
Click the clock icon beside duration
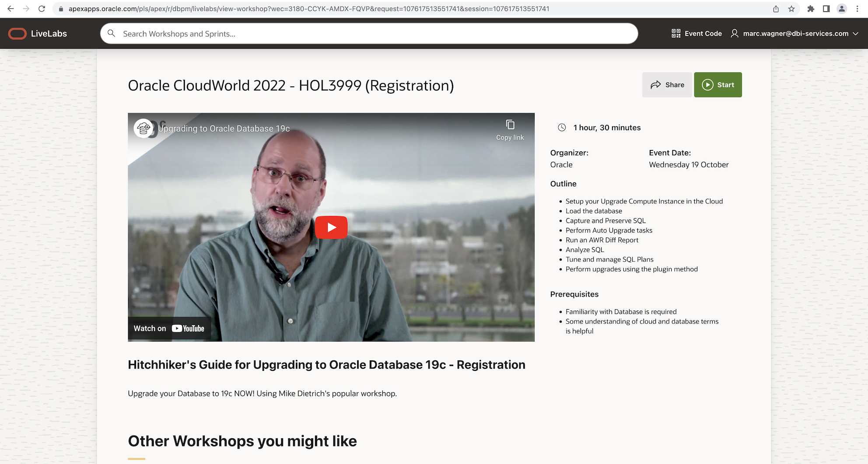click(x=562, y=128)
